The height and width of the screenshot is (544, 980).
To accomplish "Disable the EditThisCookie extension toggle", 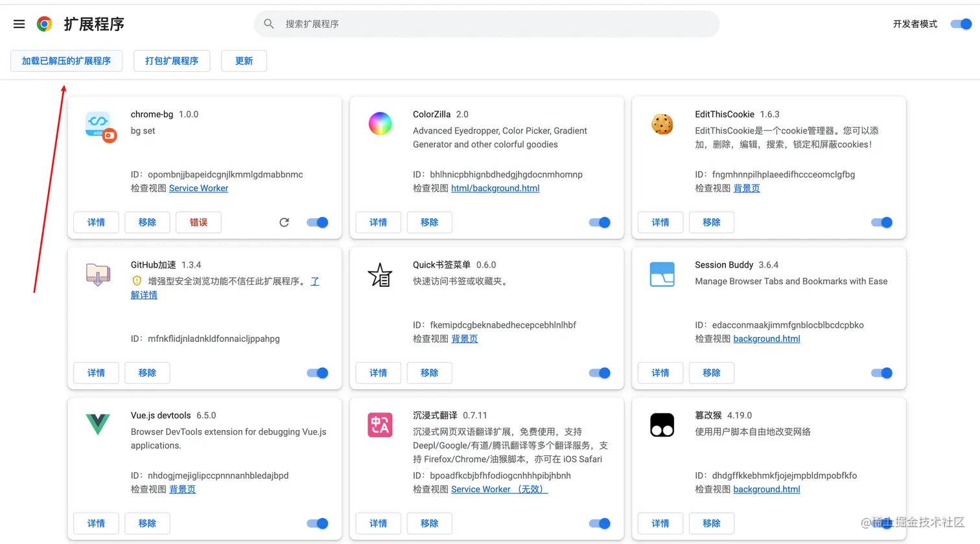I will coord(882,222).
